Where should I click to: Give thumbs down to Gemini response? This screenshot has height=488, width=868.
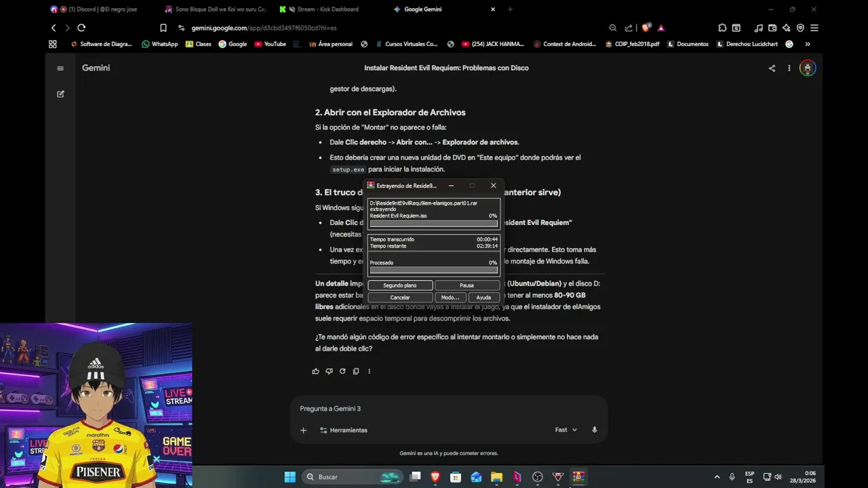(x=329, y=371)
